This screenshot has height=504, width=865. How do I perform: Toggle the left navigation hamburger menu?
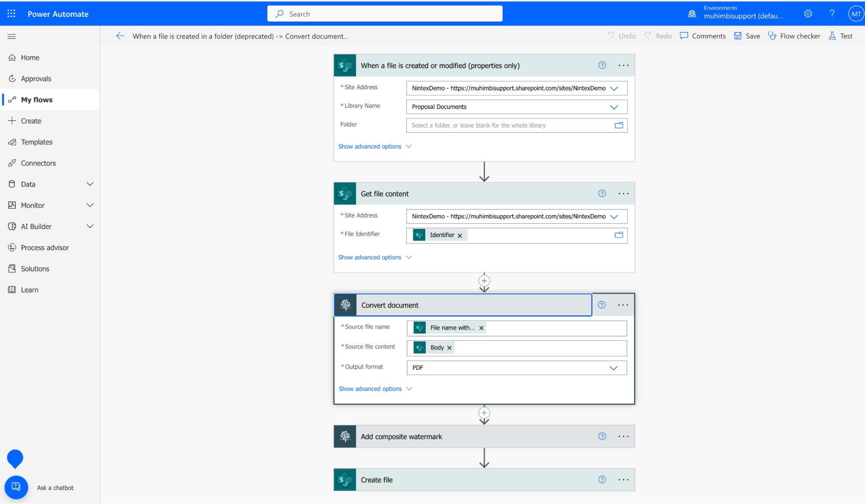click(x=12, y=36)
